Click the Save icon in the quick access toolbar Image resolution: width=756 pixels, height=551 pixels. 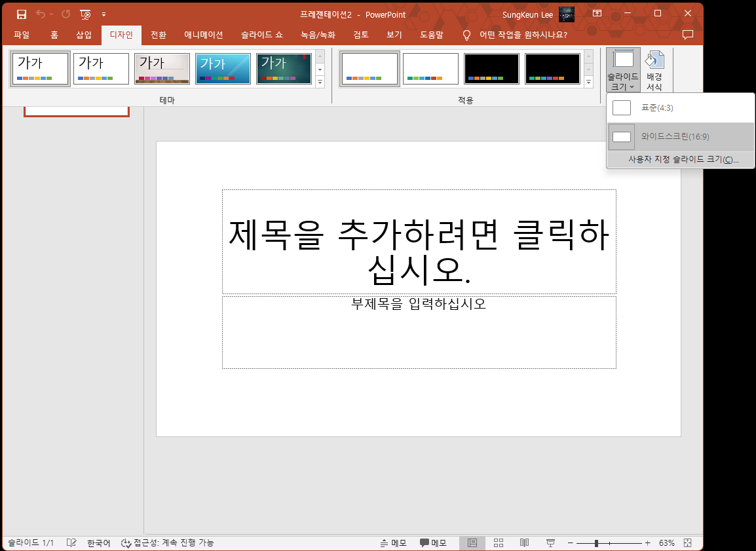tap(21, 14)
